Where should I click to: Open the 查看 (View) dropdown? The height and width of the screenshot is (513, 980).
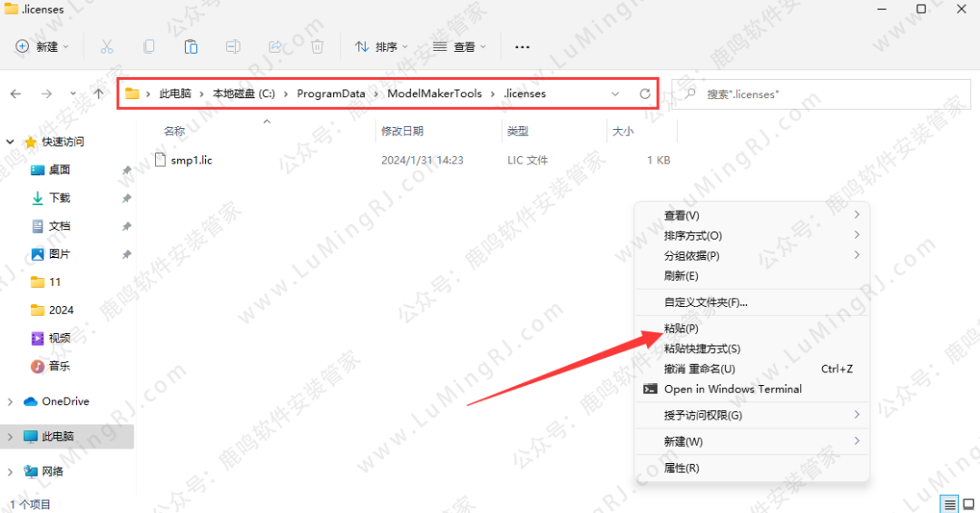tap(459, 46)
